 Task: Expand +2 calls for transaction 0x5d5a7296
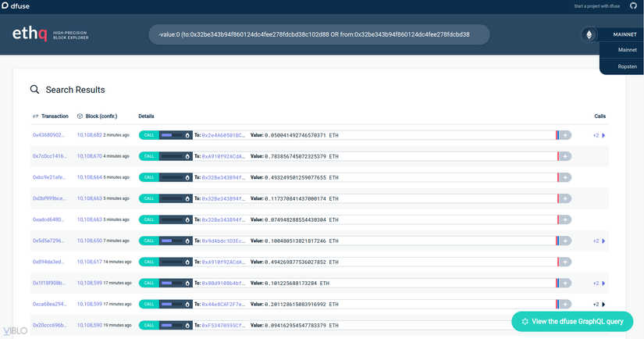(x=599, y=241)
